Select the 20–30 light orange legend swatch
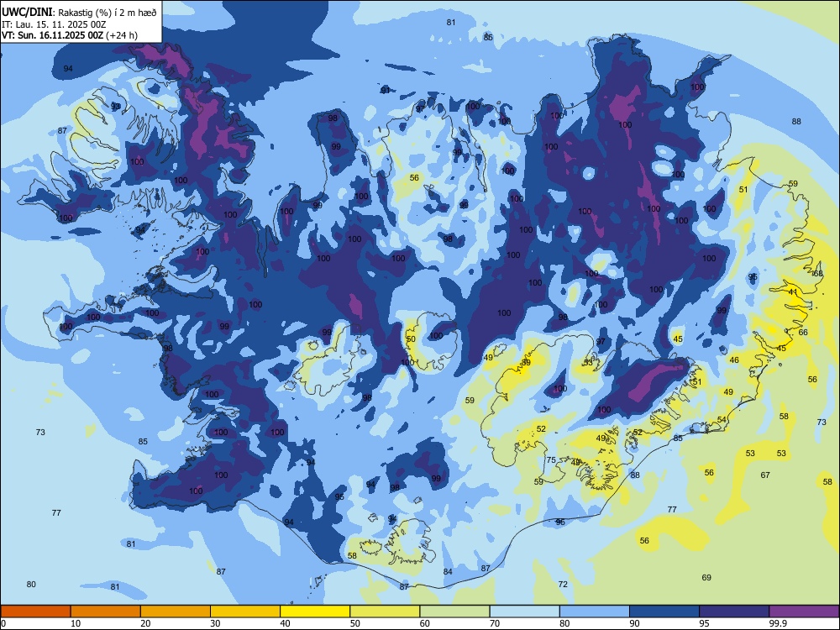Viewport: 840px width, 630px height. pyautogui.click(x=176, y=612)
